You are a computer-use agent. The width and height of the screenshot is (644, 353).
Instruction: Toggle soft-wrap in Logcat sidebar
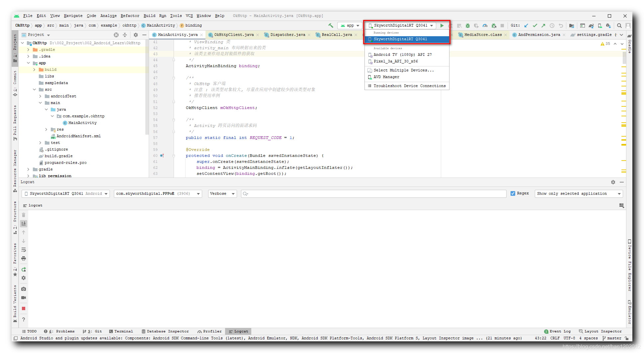click(x=24, y=250)
